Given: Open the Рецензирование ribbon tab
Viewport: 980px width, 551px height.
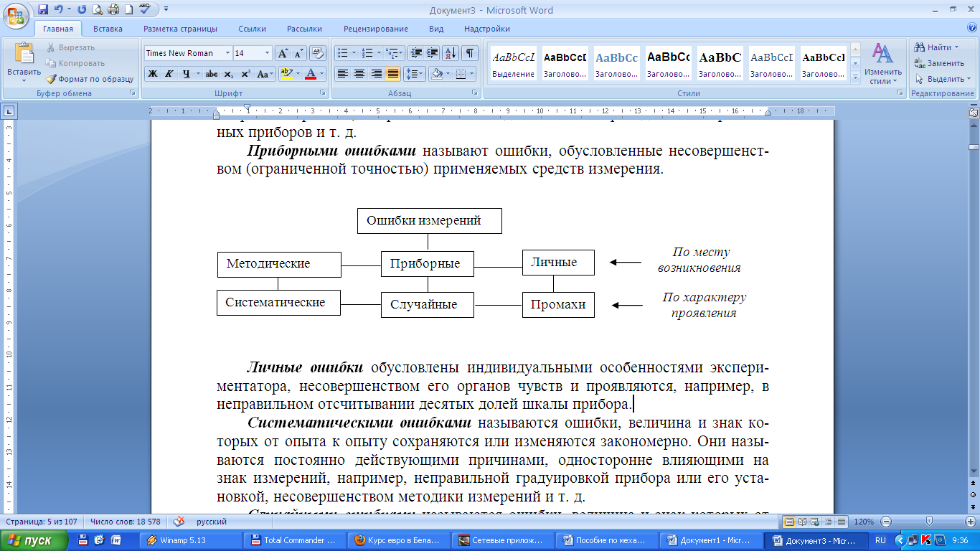Looking at the screenshot, I should (375, 29).
